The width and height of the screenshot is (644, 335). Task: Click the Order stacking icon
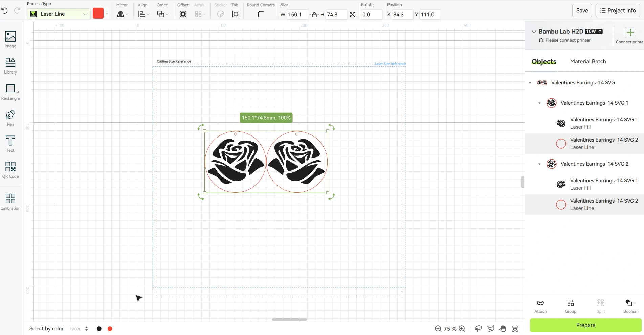pyautogui.click(x=161, y=14)
